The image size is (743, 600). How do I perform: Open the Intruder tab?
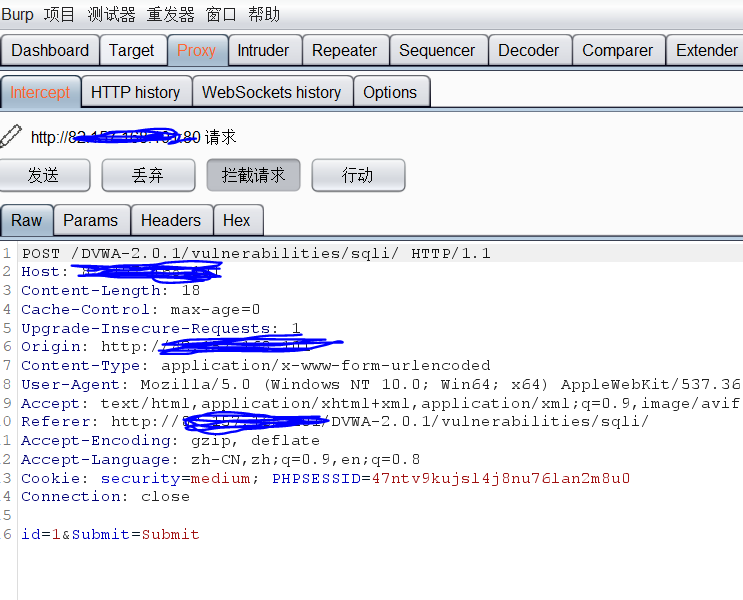click(263, 50)
